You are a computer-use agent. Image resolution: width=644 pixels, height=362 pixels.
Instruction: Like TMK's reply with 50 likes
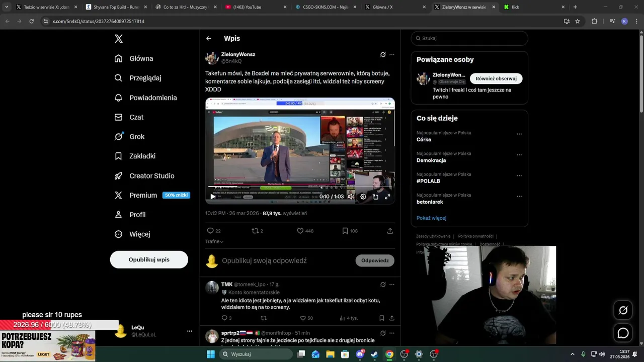click(303, 318)
